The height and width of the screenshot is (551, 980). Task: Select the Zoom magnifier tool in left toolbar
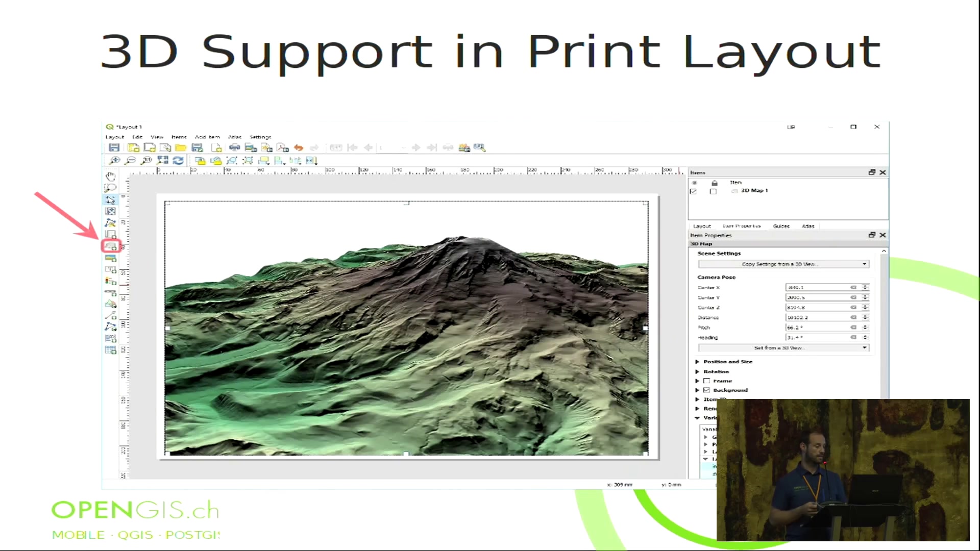point(110,188)
